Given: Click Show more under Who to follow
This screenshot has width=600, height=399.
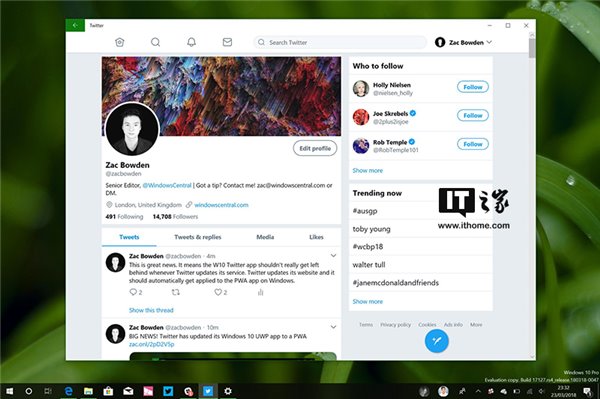Looking at the screenshot, I should tap(367, 171).
